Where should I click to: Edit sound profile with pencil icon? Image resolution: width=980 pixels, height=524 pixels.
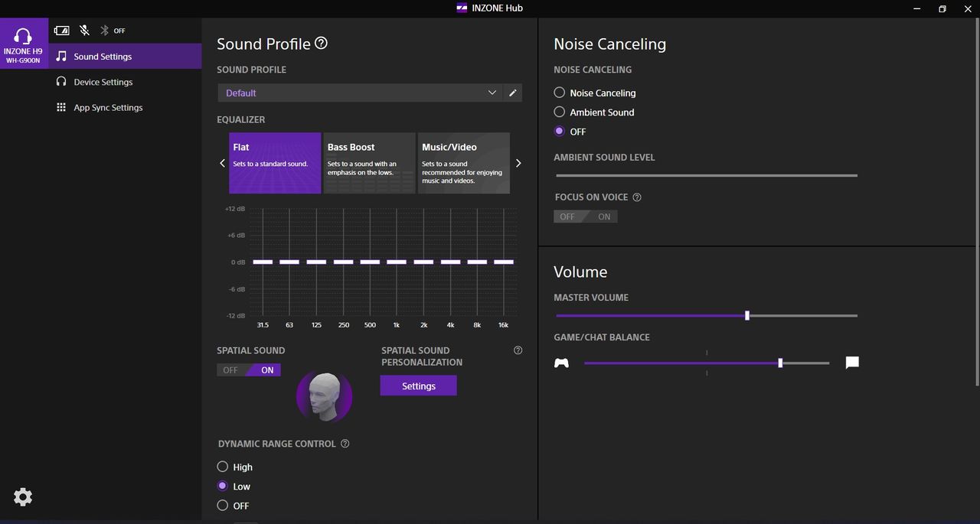point(513,93)
